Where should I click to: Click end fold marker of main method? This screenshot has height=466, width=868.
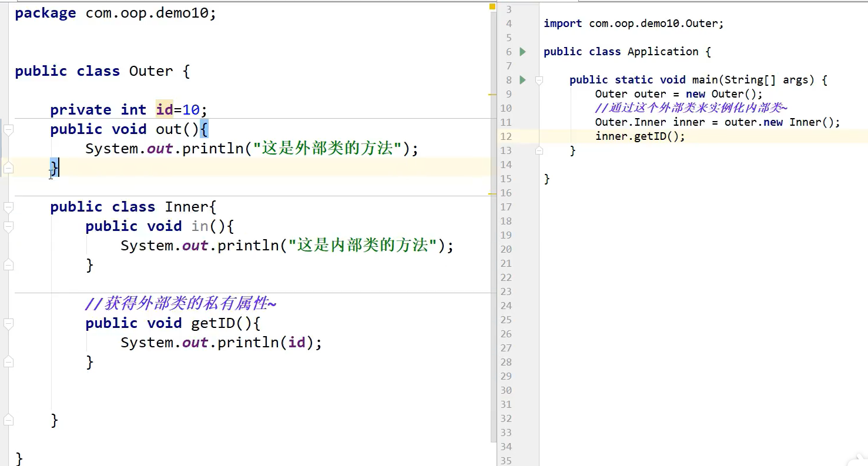[539, 151]
